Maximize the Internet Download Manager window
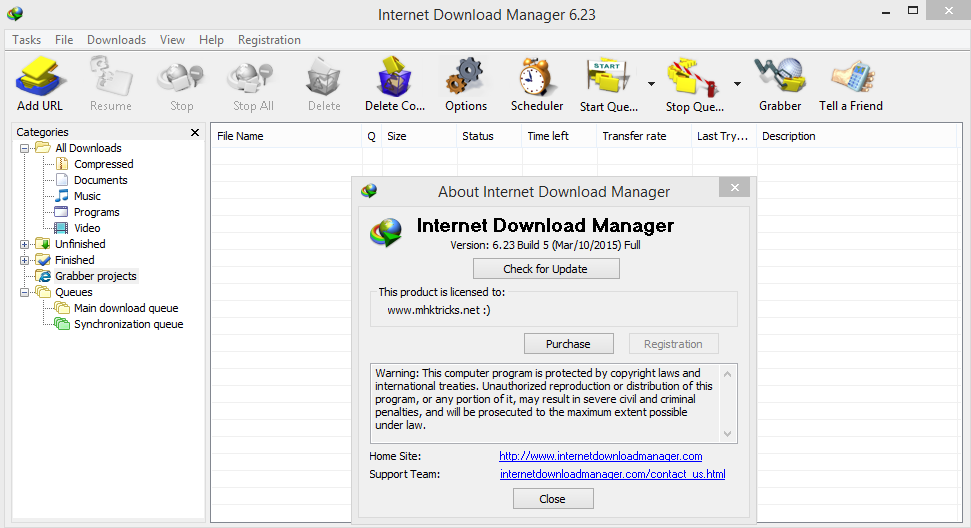The image size is (971, 528). (x=913, y=11)
